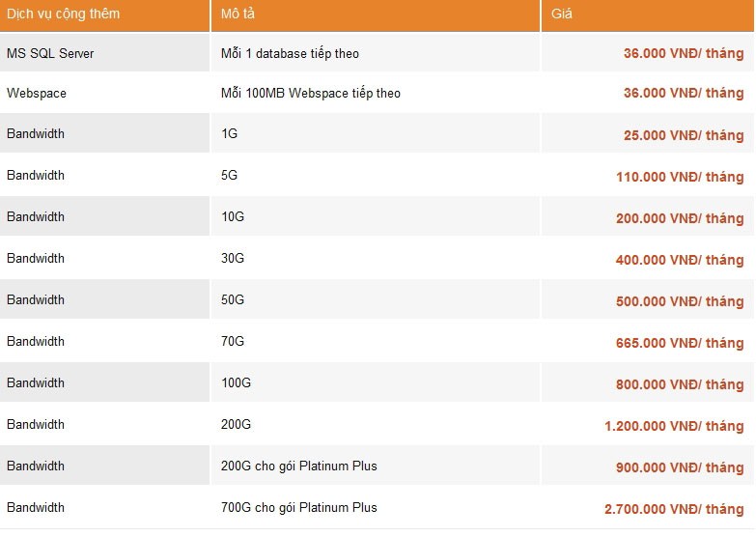This screenshot has width=756, height=537.
Task: Click the 'Giá' column header
Action: click(647, 14)
